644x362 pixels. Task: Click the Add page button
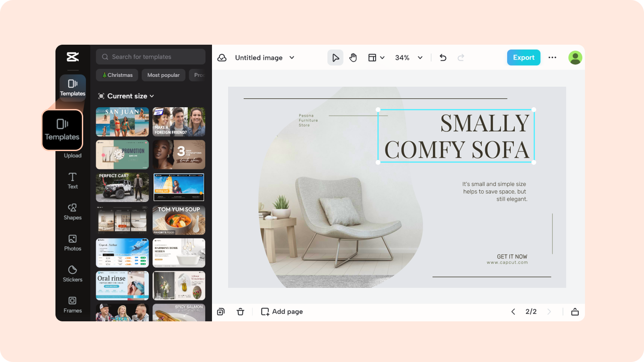(282, 311)
